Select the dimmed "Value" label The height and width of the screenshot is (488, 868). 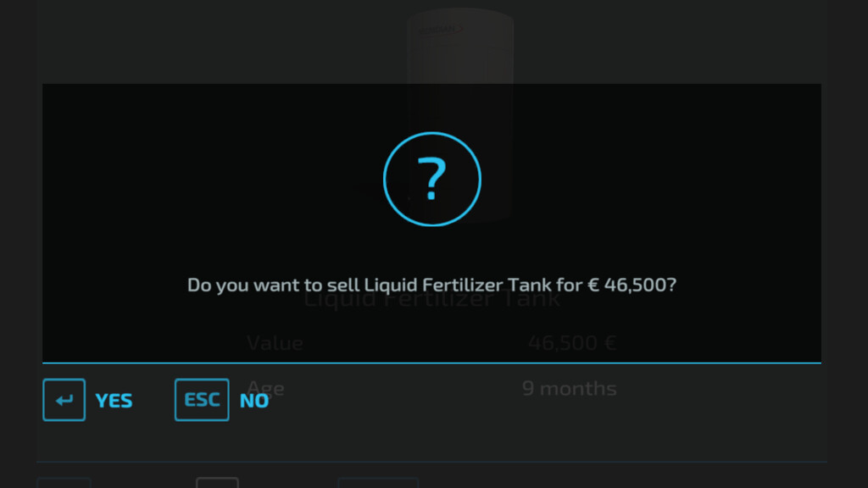pos(275,343)
